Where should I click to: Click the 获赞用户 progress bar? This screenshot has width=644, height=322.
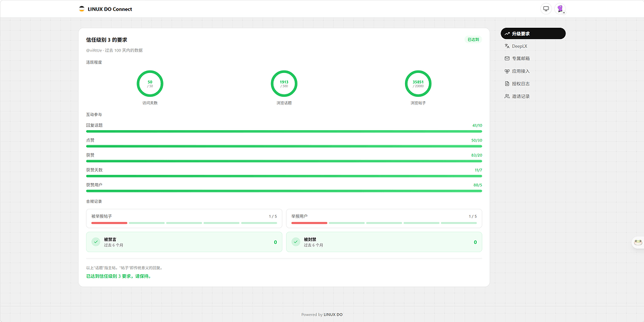[284, 191]
